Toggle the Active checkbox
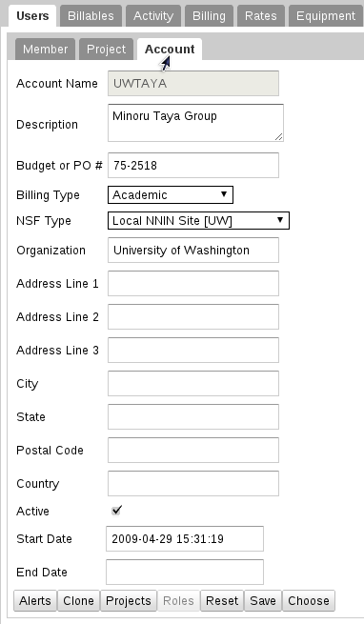 click(116, 511)
